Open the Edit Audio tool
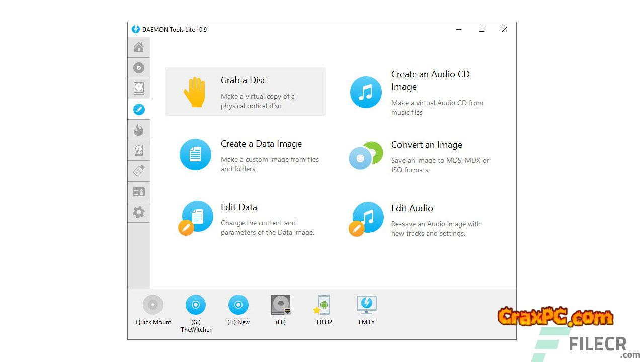 pos(416,220)
